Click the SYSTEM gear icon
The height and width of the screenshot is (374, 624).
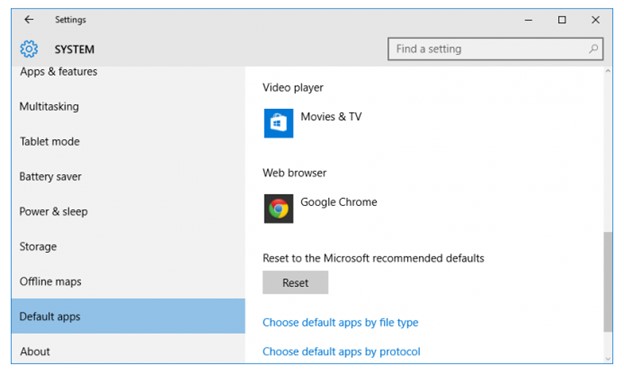[29, 49]
